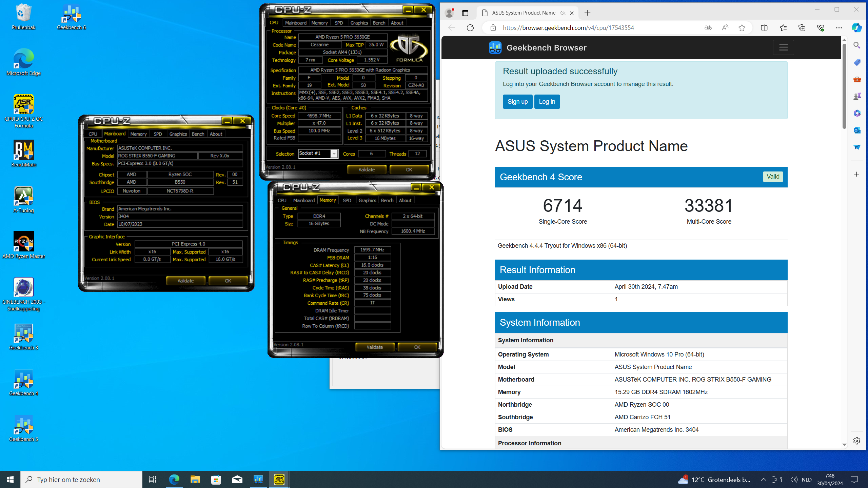
Task: Click Log in button on Geekbench
Action: pos(547,102)
